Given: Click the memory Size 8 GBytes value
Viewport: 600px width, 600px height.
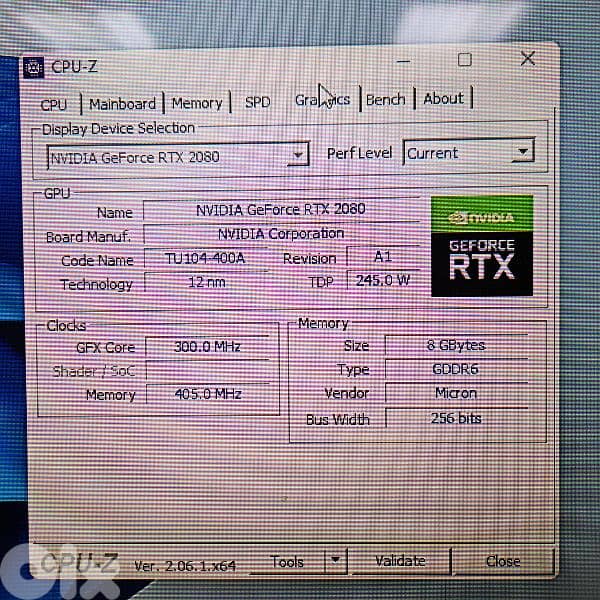Looking at the screenshot, I should (456, 345).
